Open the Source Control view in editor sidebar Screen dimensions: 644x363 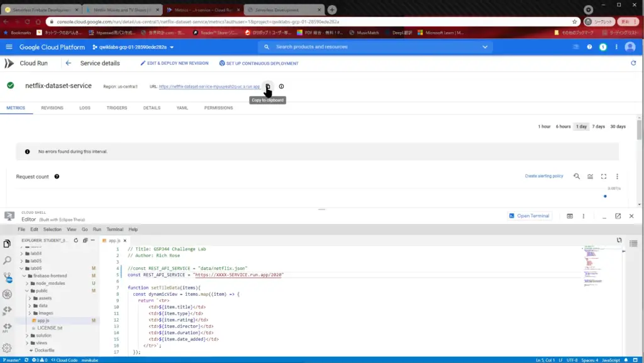7,277
